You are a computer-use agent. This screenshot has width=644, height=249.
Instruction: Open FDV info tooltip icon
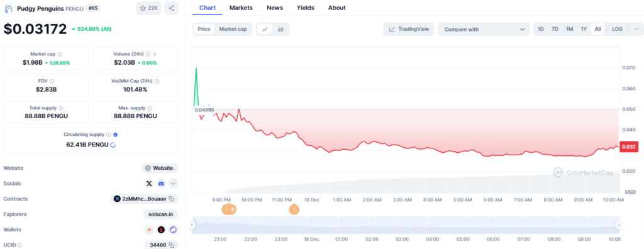[x=52, y=81]
